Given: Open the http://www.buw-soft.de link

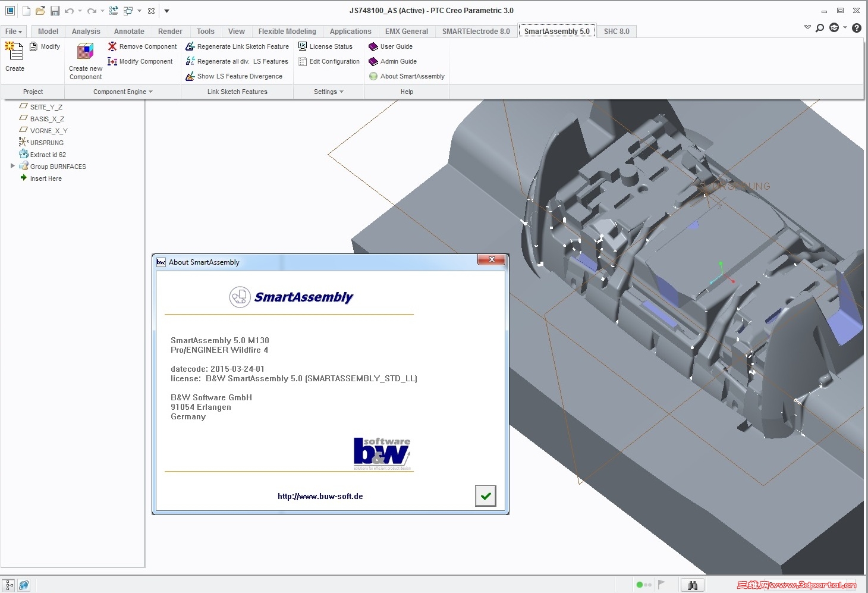Looking at the screenshot, I should (x=320, y=495).
